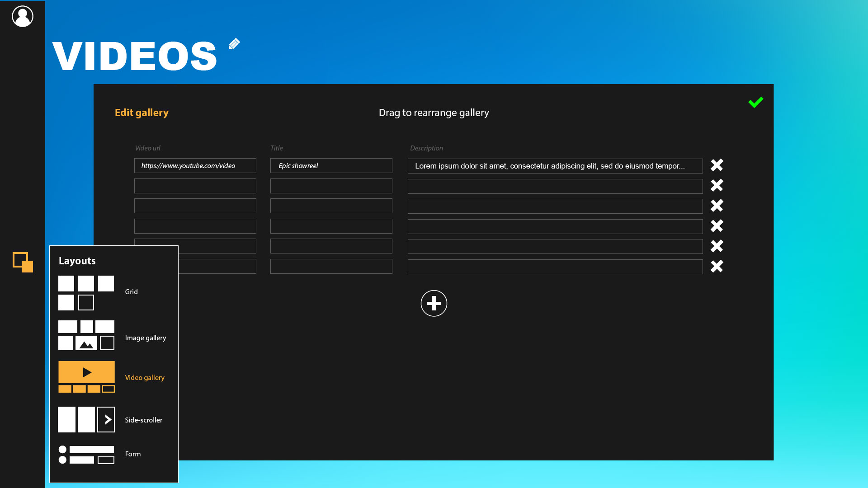This screenshot has height=488, width=868.
Task: Choose the Image gallery label
Action: [145, 338]
